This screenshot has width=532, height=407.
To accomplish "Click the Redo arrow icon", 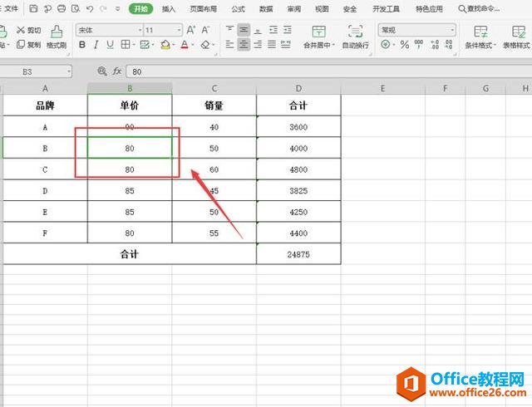I will pos(103,9).
